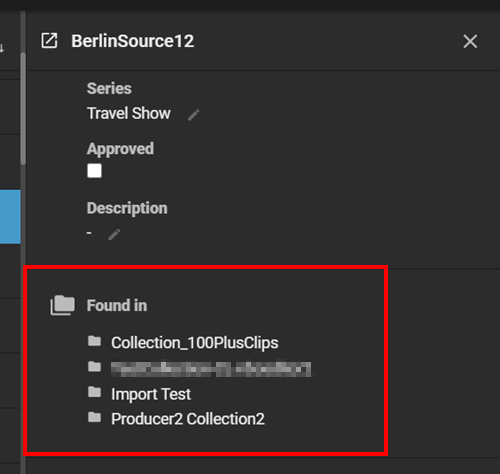
Task: Click the stacked folders icon beside Found in
Action: pyautogui.click(x=62, y=305)
